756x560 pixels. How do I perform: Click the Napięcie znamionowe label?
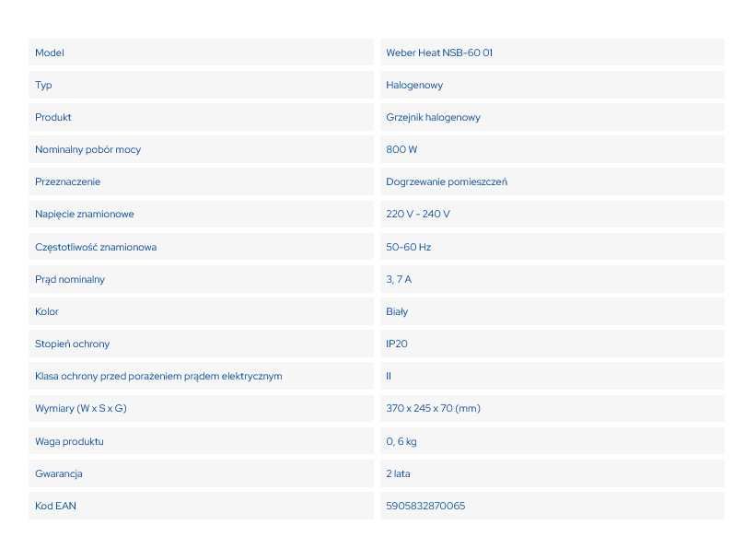point(85,215)
